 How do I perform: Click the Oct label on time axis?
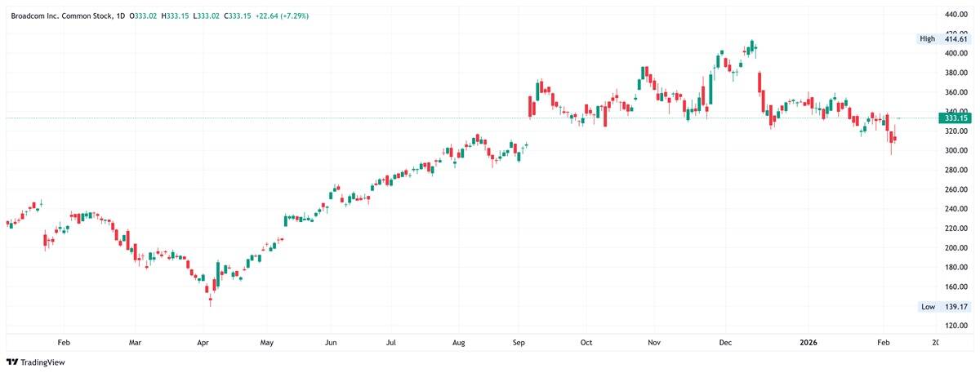coord(586,344)
